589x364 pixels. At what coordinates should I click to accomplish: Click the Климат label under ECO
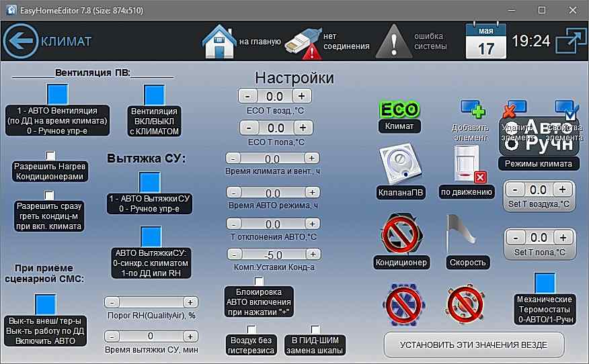(x=399, y=126)
